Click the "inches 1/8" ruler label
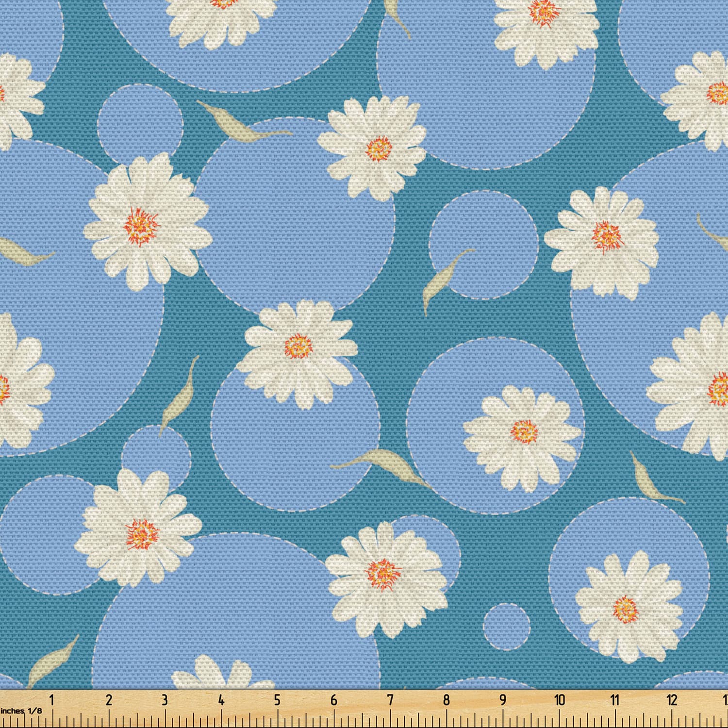The height and width of the screenshot is (728, 728). (x=21, y=711)
